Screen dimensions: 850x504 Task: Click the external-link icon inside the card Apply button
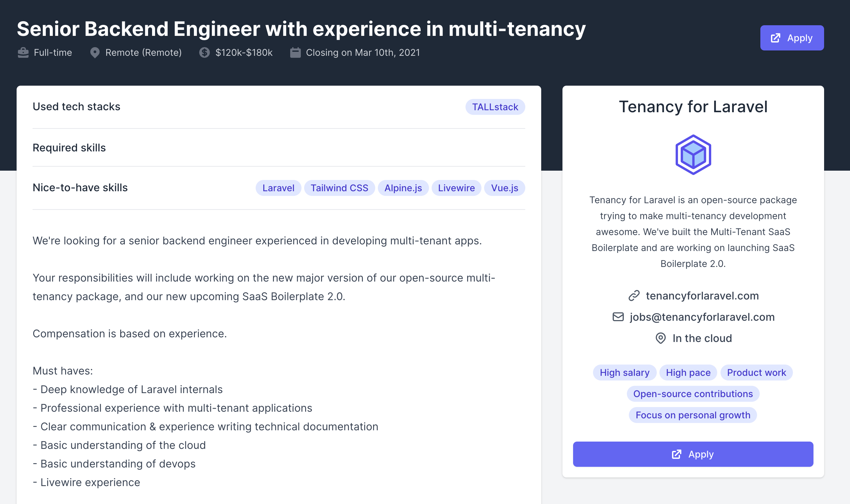point(676,455)
